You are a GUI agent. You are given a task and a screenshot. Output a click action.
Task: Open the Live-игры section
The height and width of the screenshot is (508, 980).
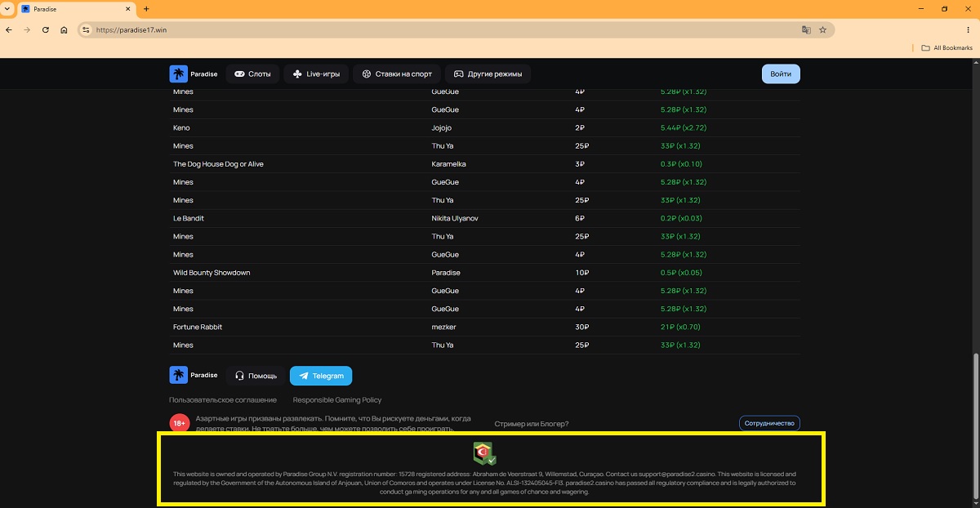316,74
